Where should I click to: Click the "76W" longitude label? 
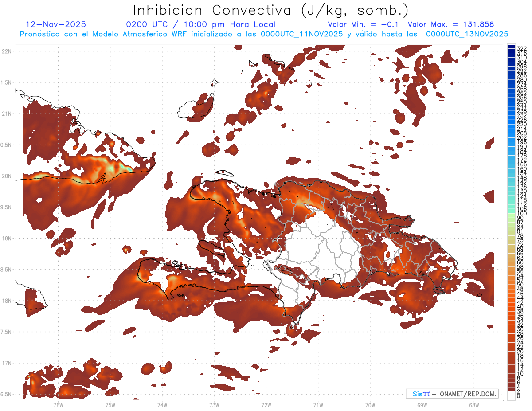(x=58, y=405)
